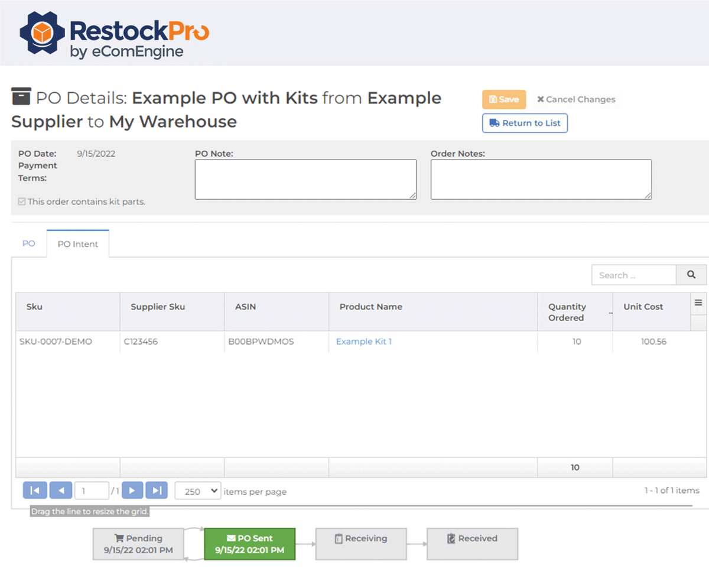
Task: Open the grid column menu icon
Action: (698, 303)
